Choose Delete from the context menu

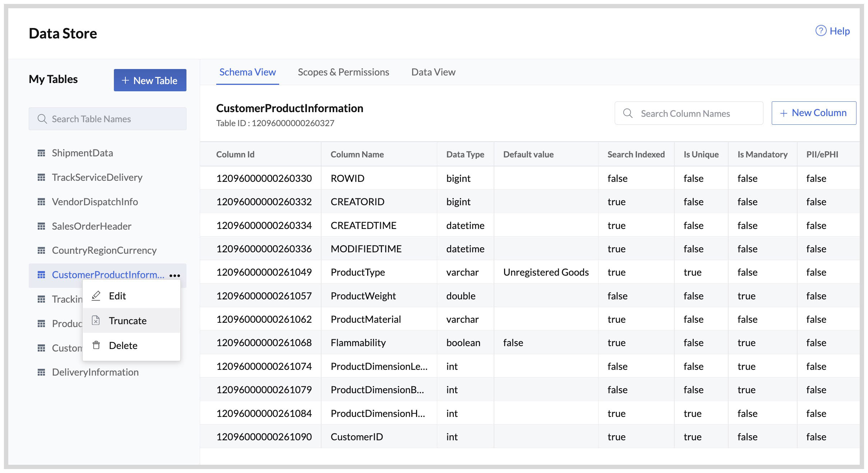pyautogui.click(x=123, y=345)
